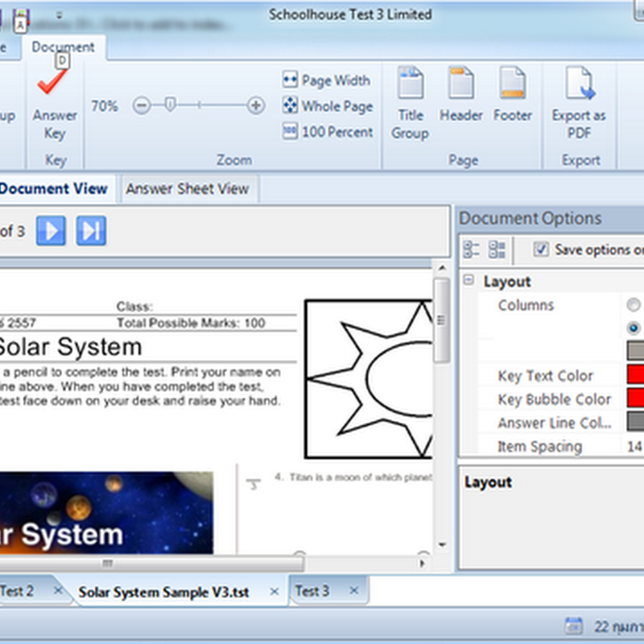Toggle the Save options checkbox
Image resolution: width=644 pixels, height=644 pixels.
(x=540, y=250)
